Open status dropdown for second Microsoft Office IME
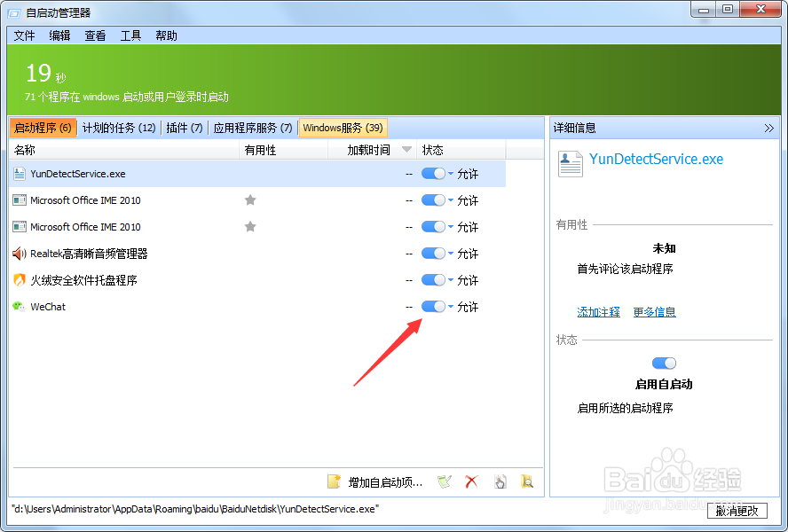 pos(451,227)
